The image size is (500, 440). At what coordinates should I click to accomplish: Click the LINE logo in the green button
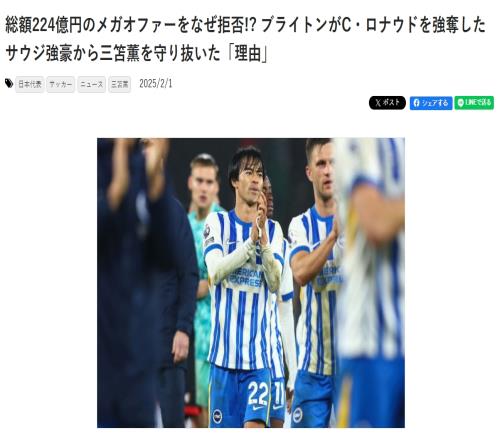[461, 103]
